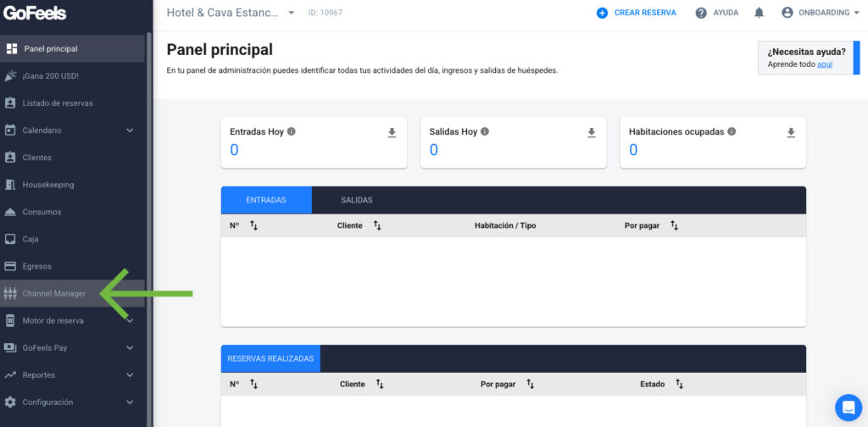
Task: Open the Onboarding user menu
Action: click(821, 13)
